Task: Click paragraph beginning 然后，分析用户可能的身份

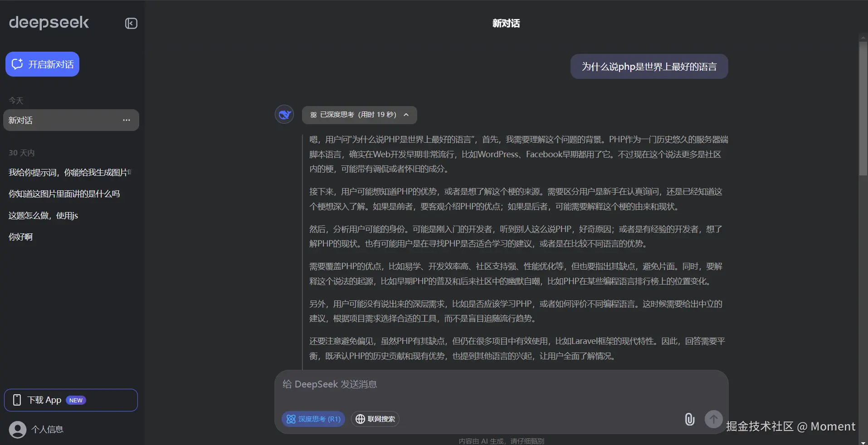Action: pos(516,237)
